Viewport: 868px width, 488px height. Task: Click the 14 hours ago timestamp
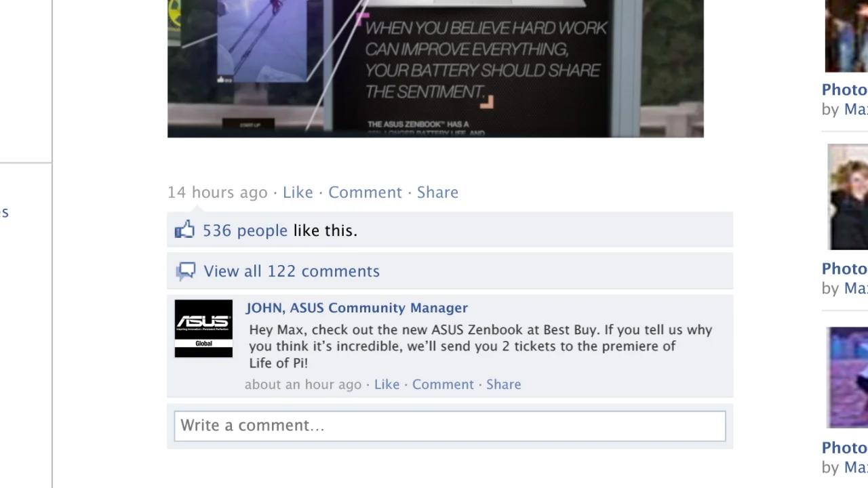[x=218, y=192]
